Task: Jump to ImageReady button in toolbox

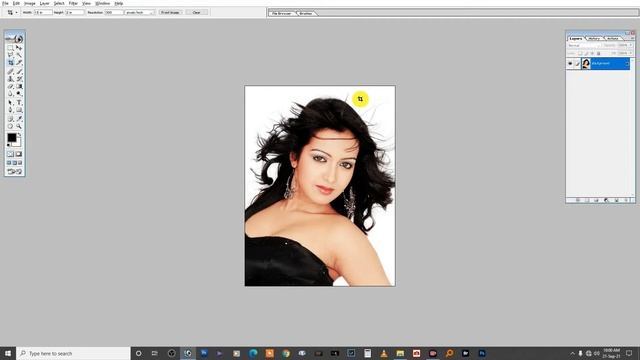Action: click(x=15, y=171)
